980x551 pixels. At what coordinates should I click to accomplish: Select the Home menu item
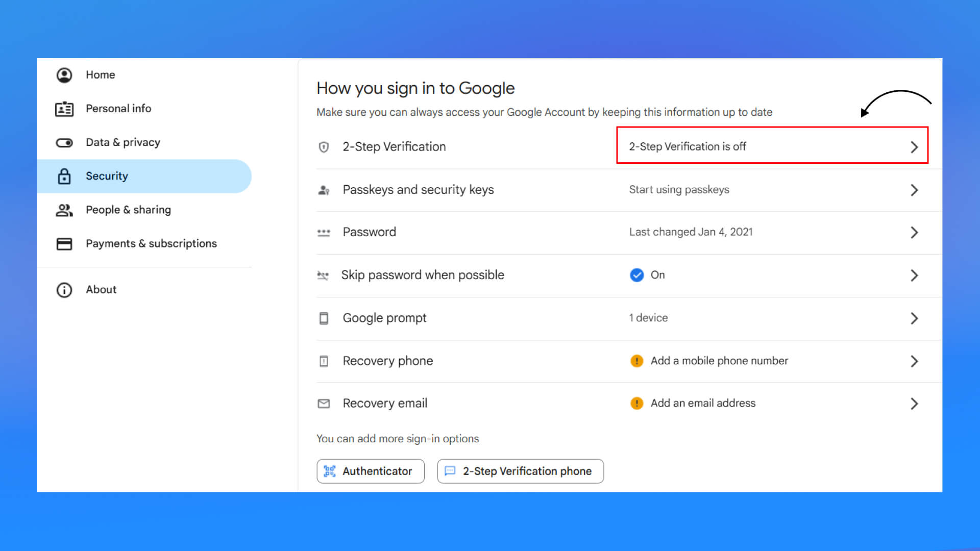tap(100, 74)
